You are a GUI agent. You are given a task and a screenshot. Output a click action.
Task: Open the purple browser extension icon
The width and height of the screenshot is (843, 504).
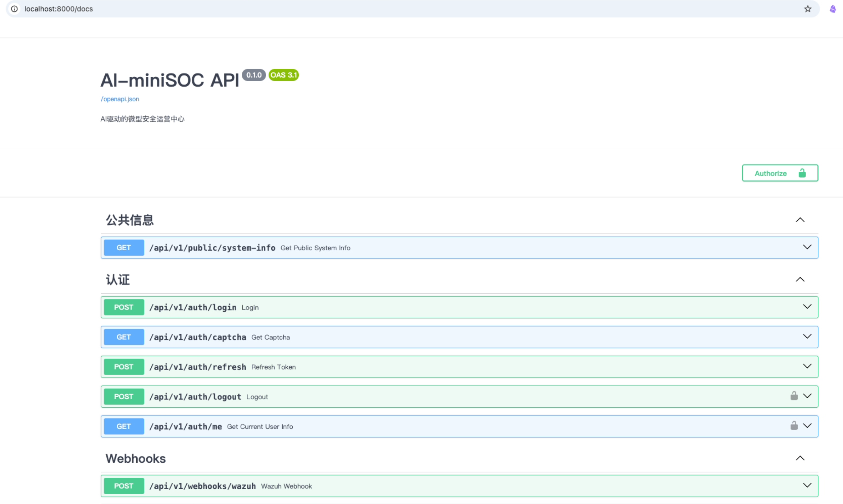tap(833, 9)
